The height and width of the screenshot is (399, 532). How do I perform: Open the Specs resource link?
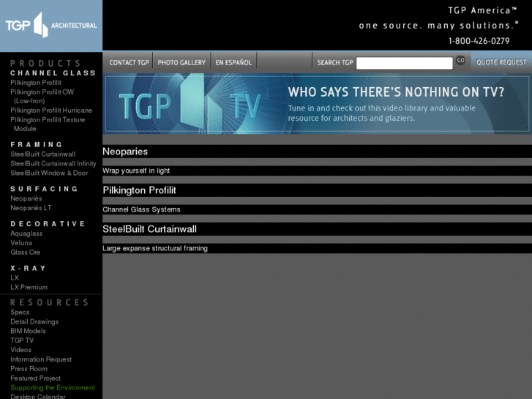point(20,313)
